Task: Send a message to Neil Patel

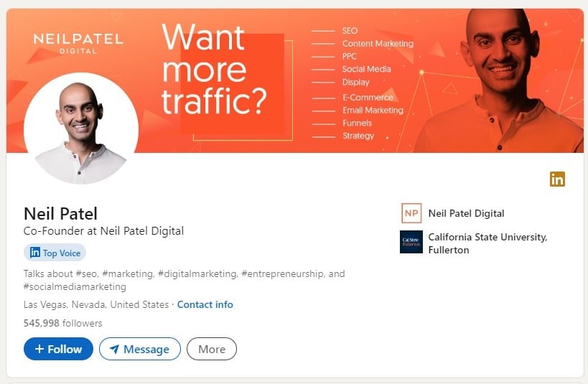Action: [x=140, y=350]
